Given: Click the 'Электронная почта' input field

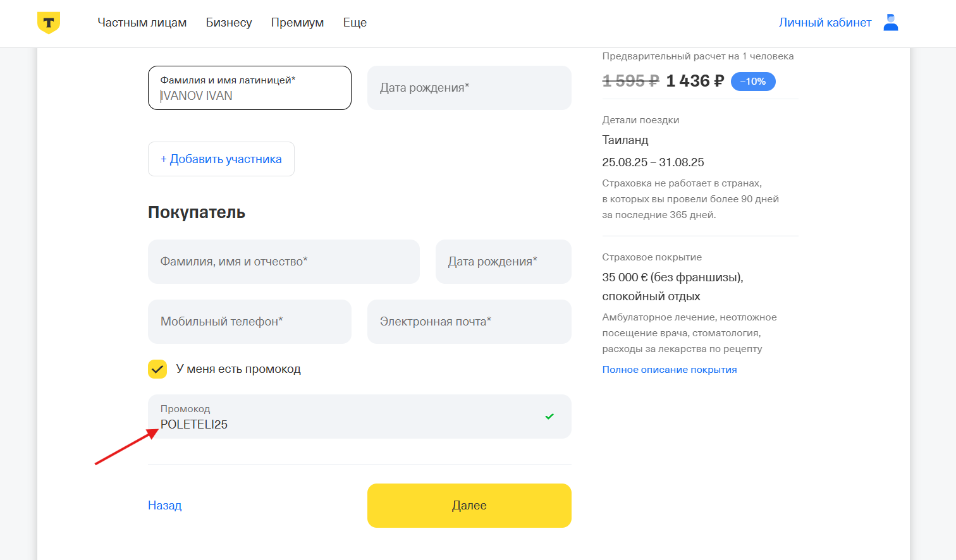Looking at the screenshot, I should coord(469,322).
